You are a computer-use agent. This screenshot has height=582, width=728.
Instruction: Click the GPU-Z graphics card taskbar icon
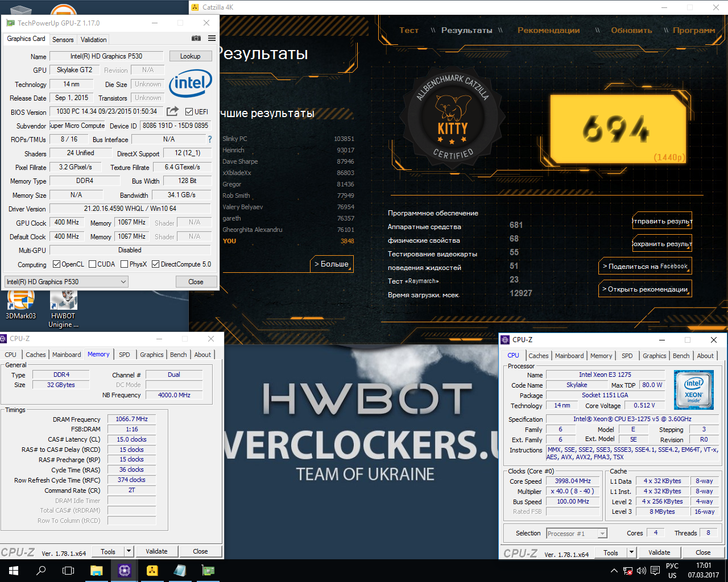(208, 571)
